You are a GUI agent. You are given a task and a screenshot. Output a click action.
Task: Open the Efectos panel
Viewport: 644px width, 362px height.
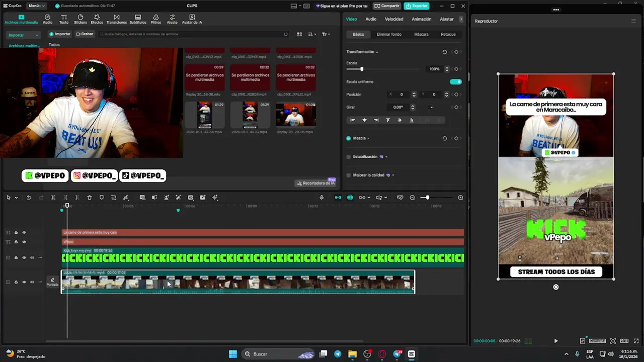pyautogui.click(x=97, y=19)
